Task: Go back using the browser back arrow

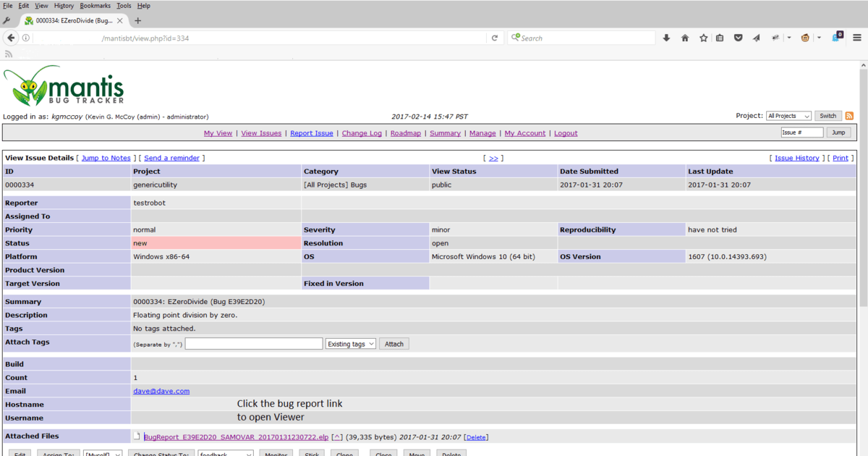Action: click(x=11, y=37)
